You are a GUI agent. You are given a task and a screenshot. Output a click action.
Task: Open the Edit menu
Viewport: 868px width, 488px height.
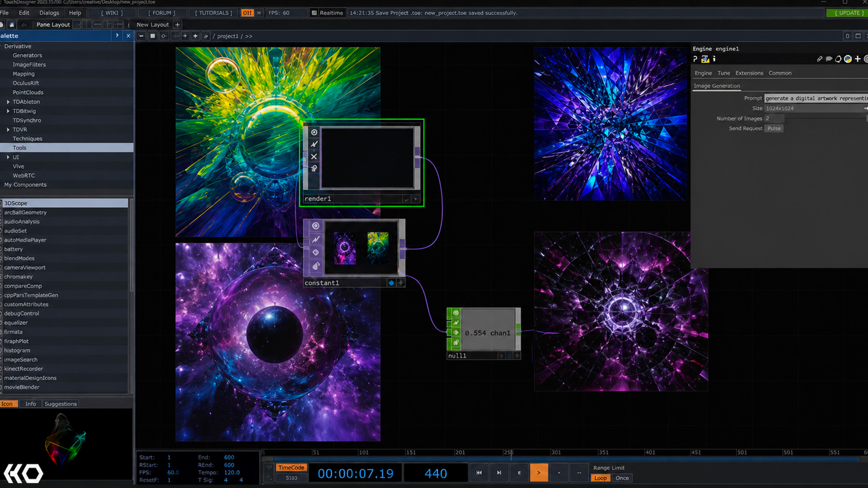[x=24, y=13]
